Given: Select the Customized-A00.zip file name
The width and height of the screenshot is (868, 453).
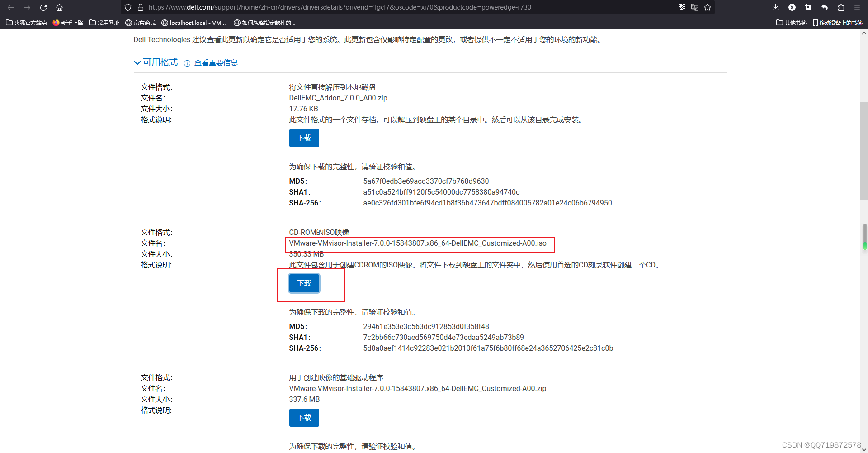Looking at the screenshot, I should 418,388.
